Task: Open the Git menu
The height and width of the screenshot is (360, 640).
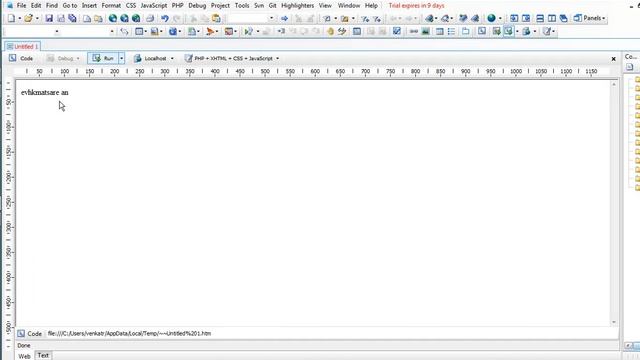Action: coord(272,6)
